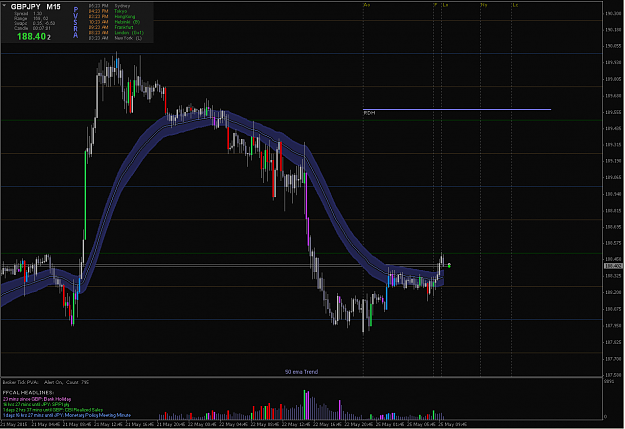Click the Frankfurt session clock row
The height and width of the screenshot is (429, 625).
(x=111, y=27)
